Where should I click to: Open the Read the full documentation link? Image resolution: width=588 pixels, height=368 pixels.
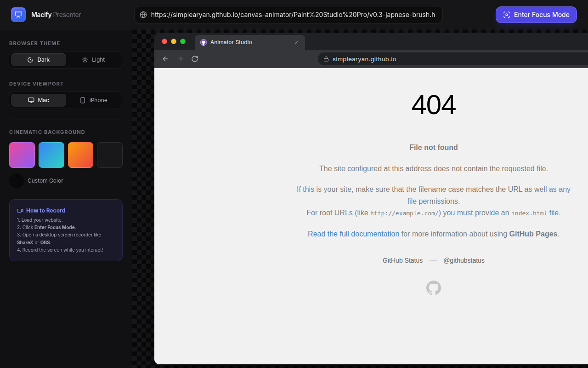point(354,234)
